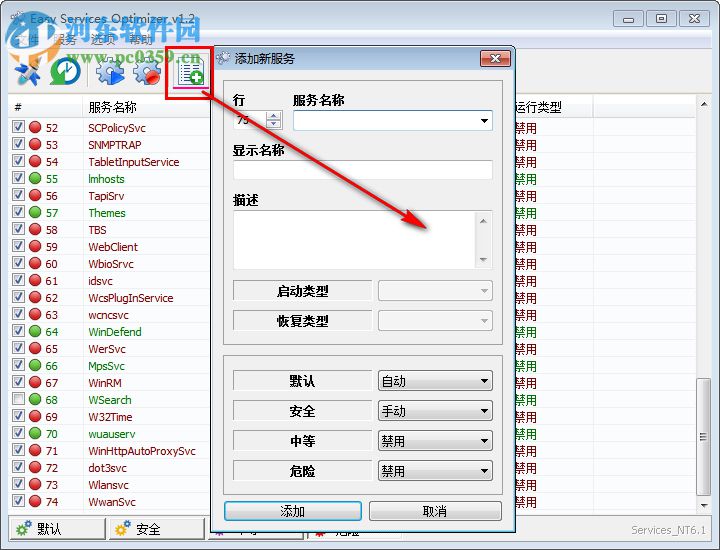Image resolution: width=720 pixels, height=550 pixels.
Task: Click green status dot of WSearch
Action: pos(35,399)
